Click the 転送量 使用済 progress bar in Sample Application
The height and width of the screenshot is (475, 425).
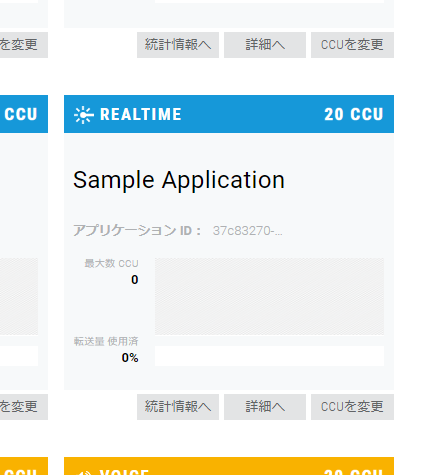pos(269,356)
